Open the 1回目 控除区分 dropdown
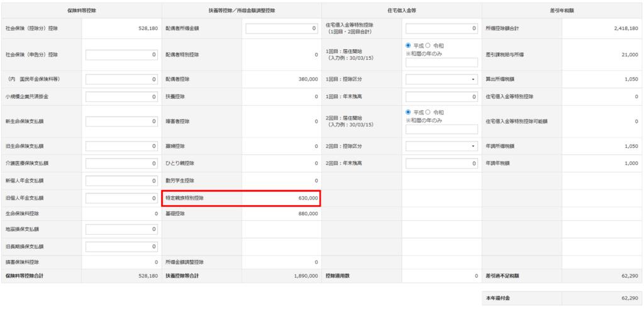The image size is (644, 309). tap(441, 79)
